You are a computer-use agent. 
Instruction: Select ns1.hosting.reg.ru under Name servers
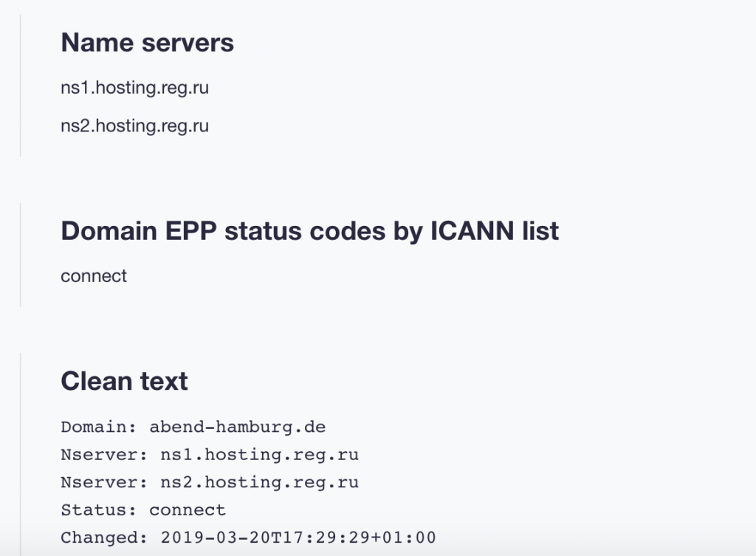(134, 88)
